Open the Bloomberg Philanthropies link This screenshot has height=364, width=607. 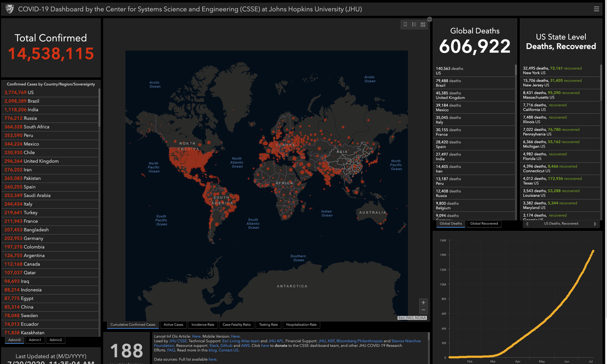pos(360,341)
